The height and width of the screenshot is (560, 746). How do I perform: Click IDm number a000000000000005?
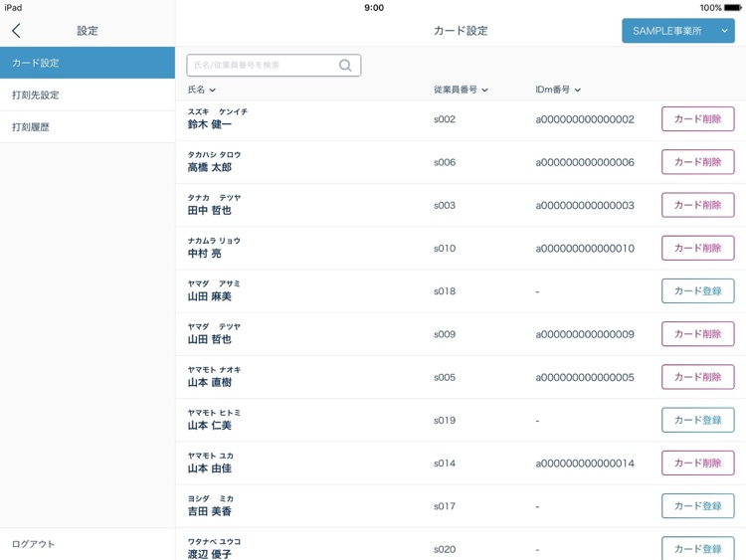point(585,377)
